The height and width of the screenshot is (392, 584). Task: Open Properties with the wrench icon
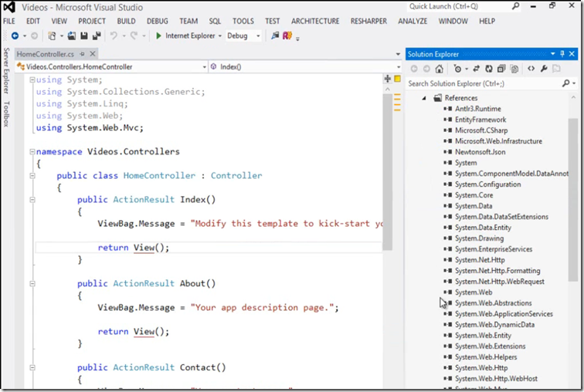click(544, 69)
